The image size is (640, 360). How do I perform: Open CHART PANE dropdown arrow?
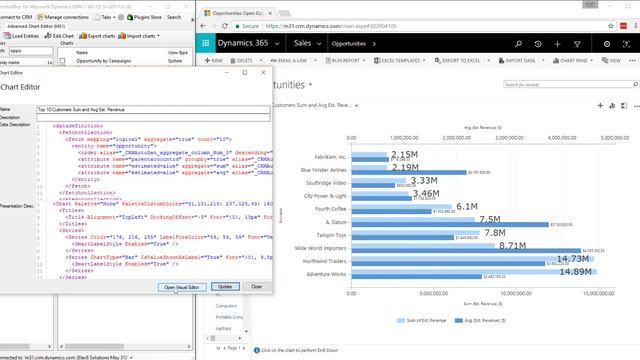591,60
